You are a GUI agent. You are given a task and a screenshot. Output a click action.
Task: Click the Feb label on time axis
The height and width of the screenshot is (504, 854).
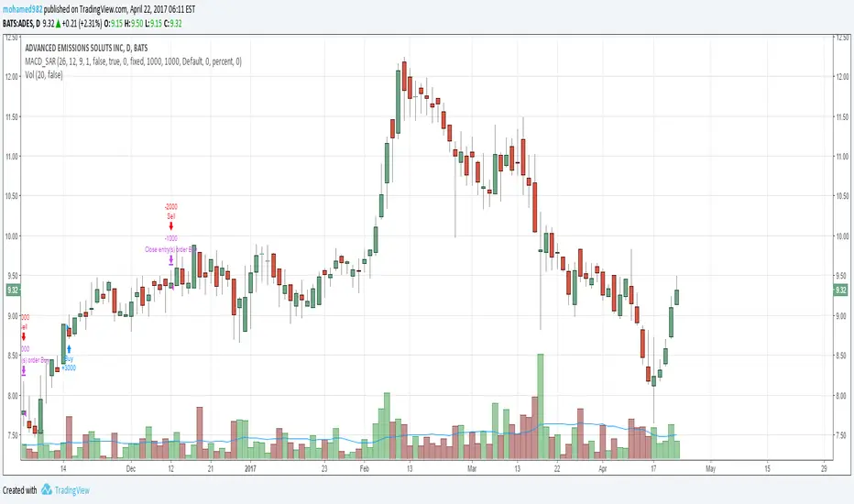click(x=365, y=468)
